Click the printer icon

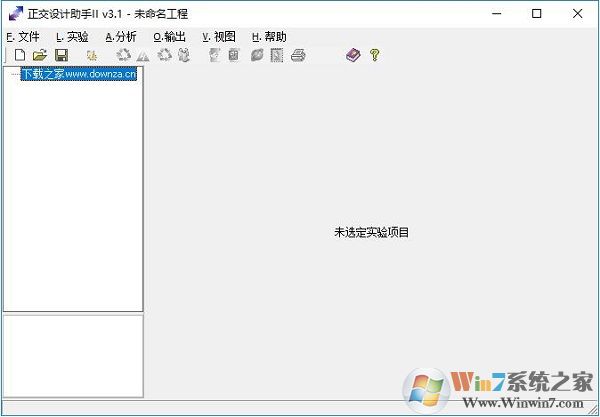(x=298, y=55)
